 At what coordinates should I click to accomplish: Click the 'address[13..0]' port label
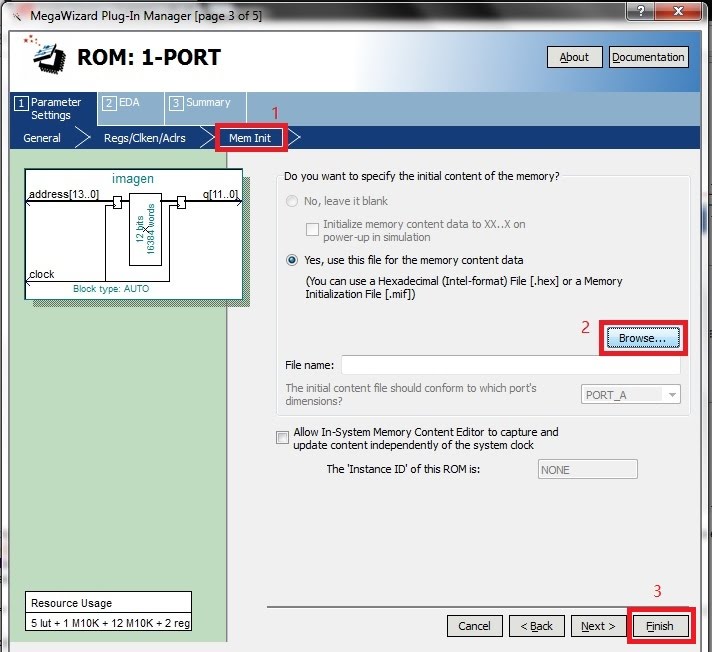(x=64, y=194)
